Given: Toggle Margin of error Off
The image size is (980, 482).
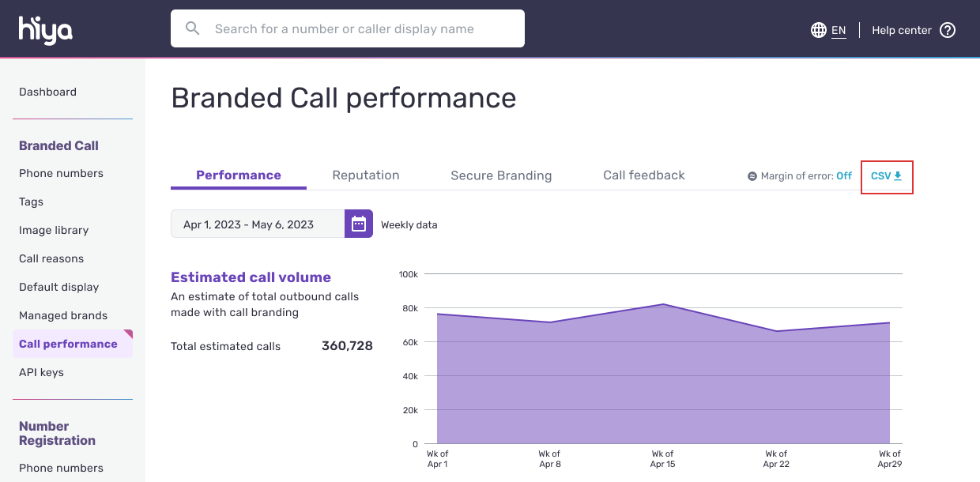Looking at the screenshot, I should [x=844, y=176].
